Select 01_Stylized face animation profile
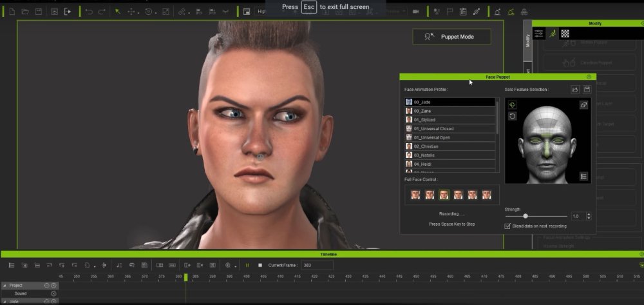 [x=450, y=120]
